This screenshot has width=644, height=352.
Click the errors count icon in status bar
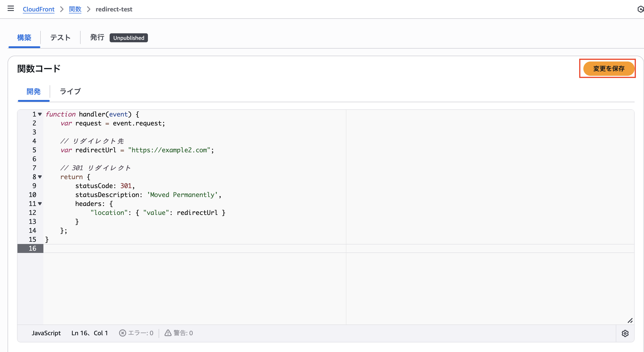click(x=122, y=333)
